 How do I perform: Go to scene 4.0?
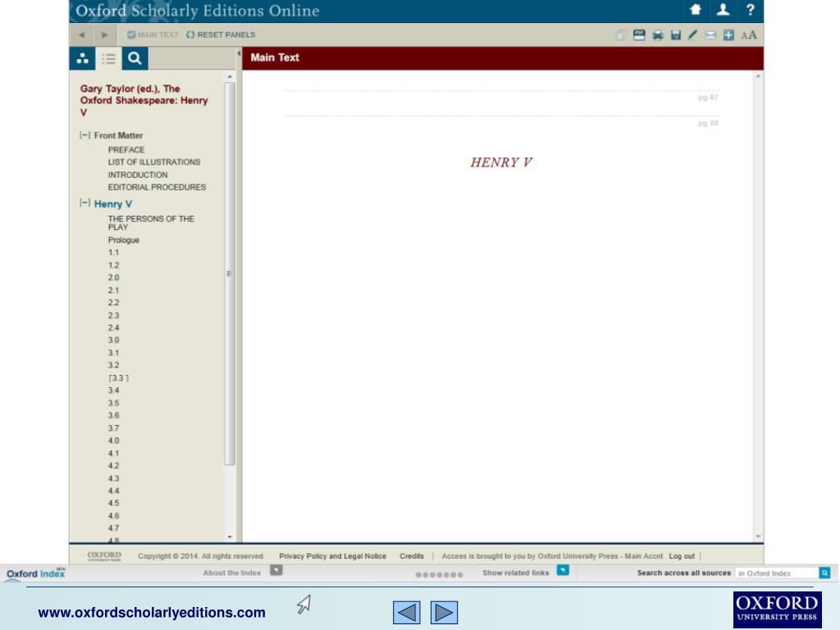[113, 441]
